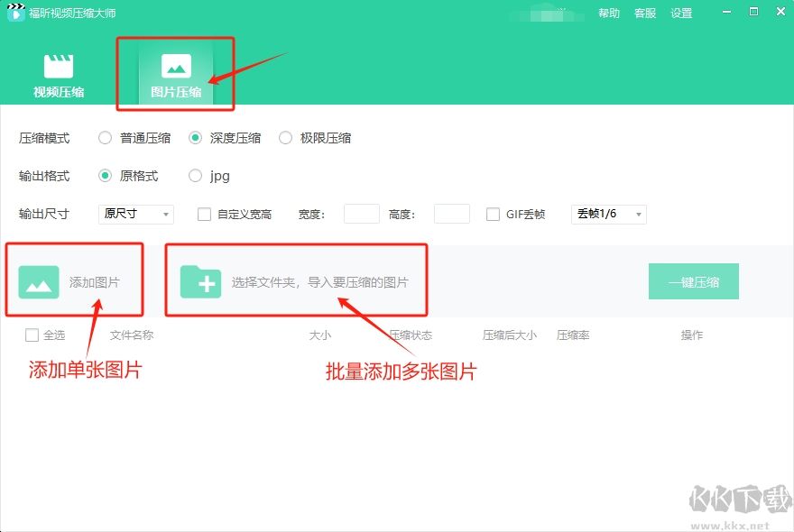The image size is (794, 532).
Task: Open the 原尺寸 output size dropdown
Action: 136,215
